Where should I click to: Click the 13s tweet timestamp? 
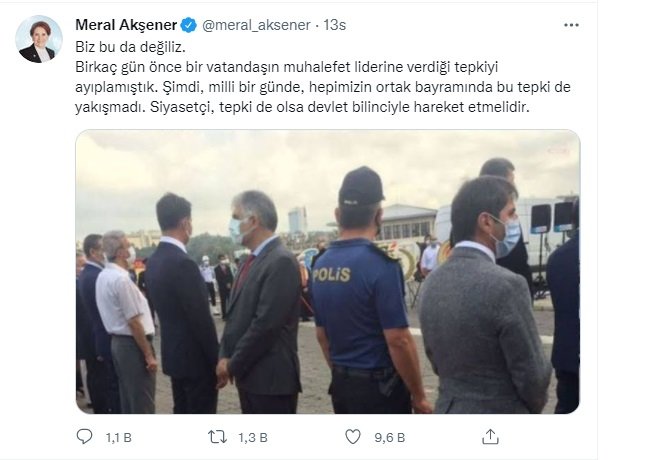(x=334, y=25)
